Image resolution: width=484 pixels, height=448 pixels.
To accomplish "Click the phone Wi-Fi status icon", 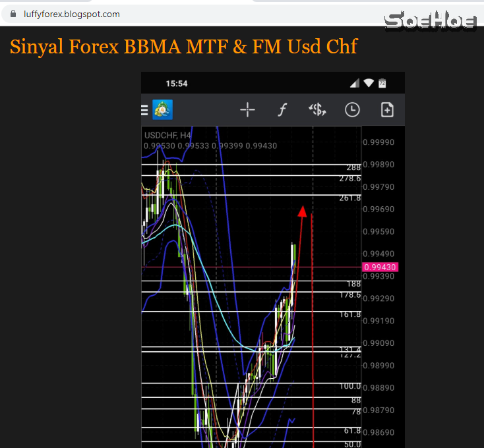I will pos(369,84).
